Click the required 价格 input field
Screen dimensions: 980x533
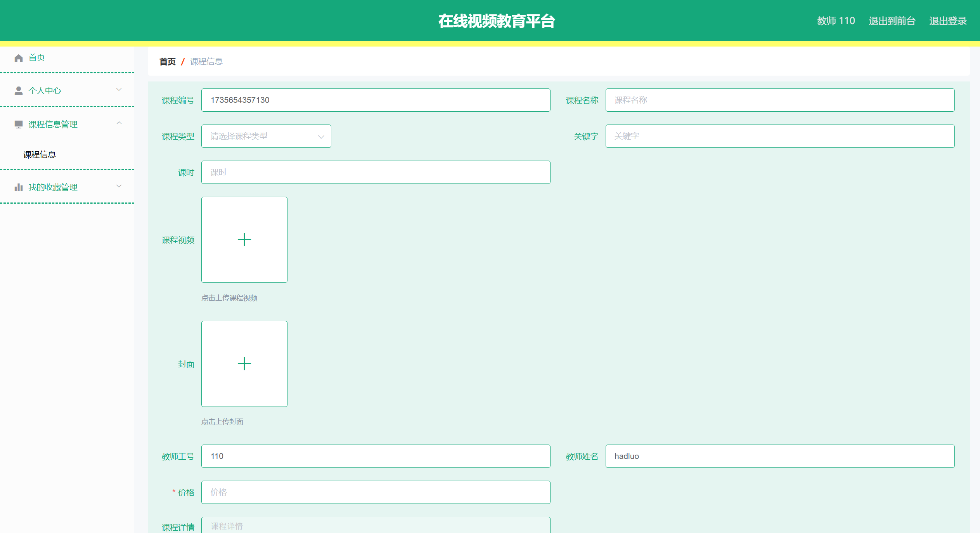pos(375,492)
